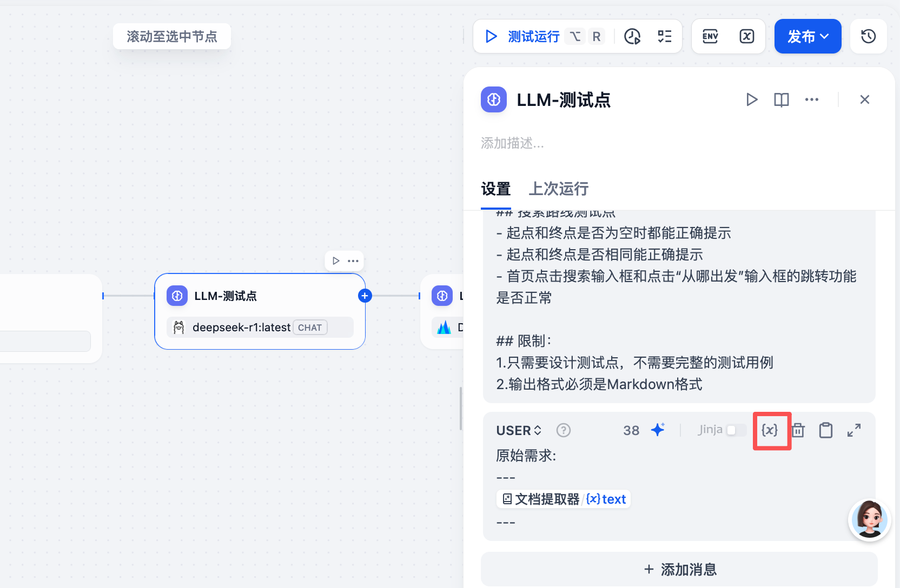Click the 添加消息 add message button
The height and width of the screenshot is (588, 900).
coord(679,569)
